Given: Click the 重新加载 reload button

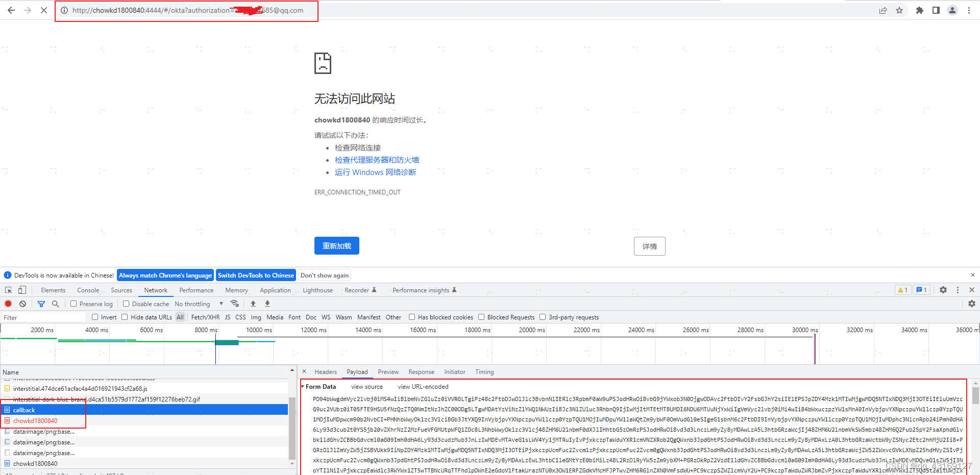Looking at the screenshot, I should click(336, 245).
